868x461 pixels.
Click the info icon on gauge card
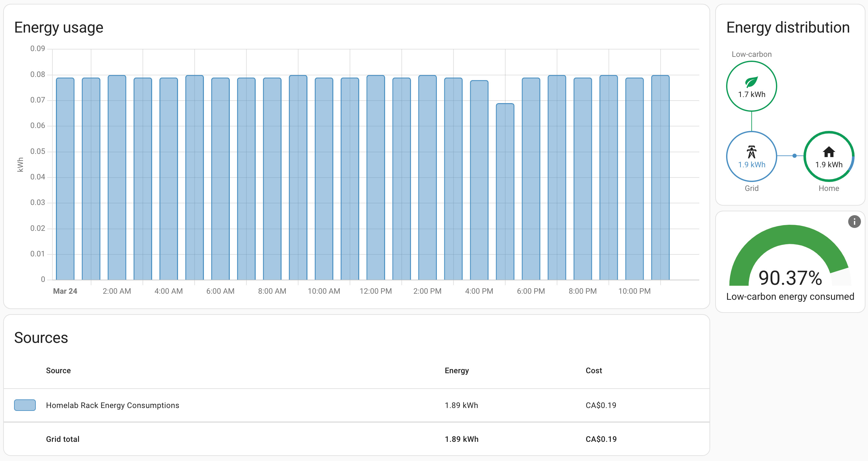(854, 222)
